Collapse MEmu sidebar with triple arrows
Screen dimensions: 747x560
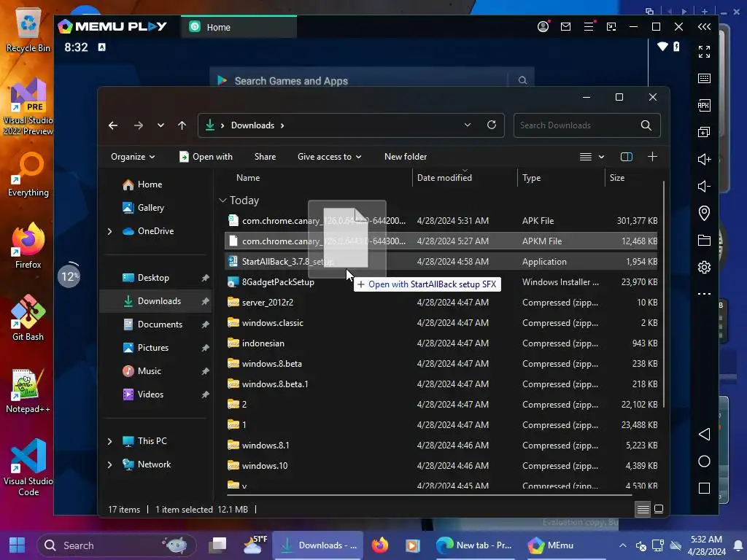click(704, 27)
